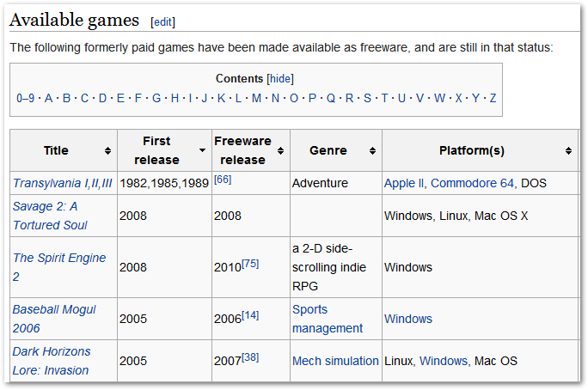The height and width of the screenshot is (390, 588).
Task: Open the Mech simulation genre link
Action: tap(335, 361)
